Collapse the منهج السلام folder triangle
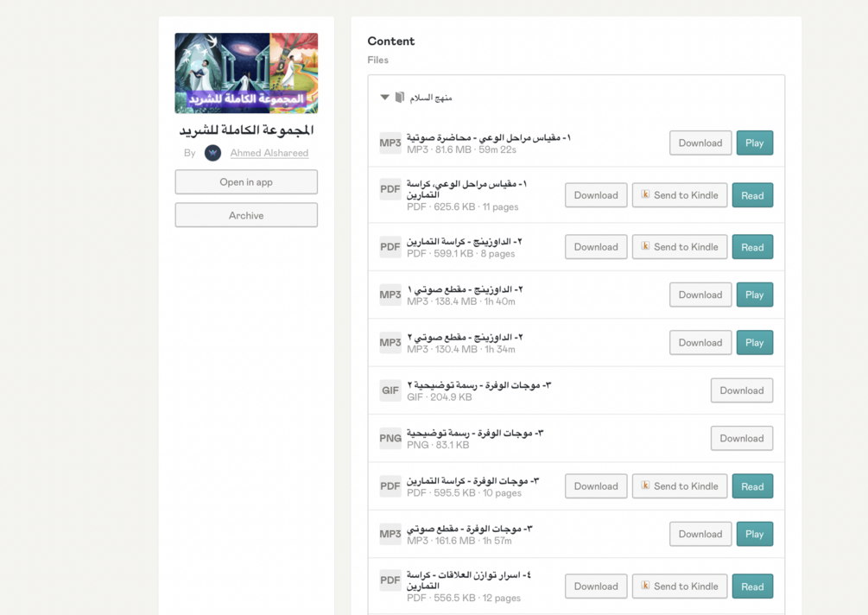 click(x=384, y=98)
